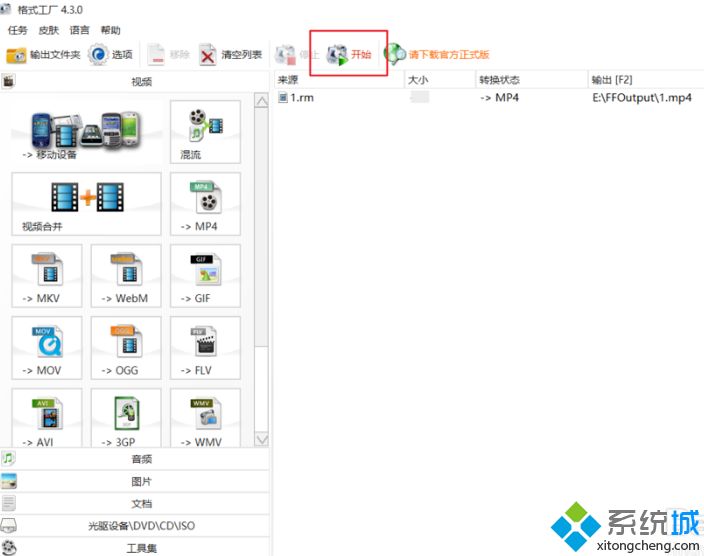Expand the 音频 audio category
This screenshot has height=556, width=704.
coord(135,459)
